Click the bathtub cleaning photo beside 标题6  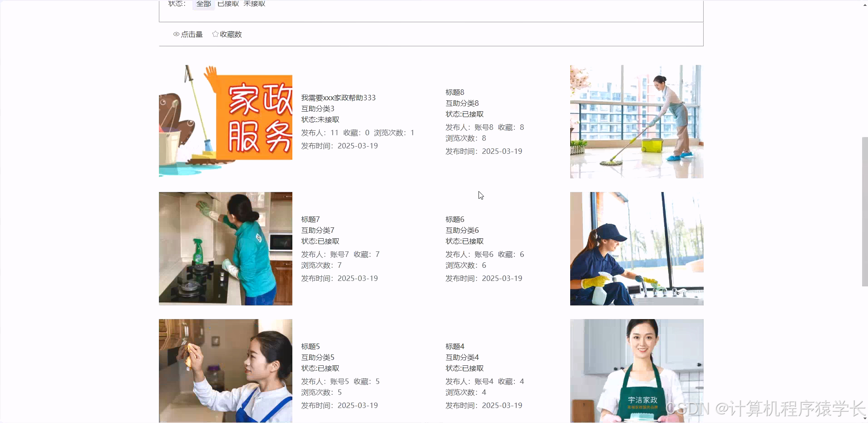pos(636,248)
